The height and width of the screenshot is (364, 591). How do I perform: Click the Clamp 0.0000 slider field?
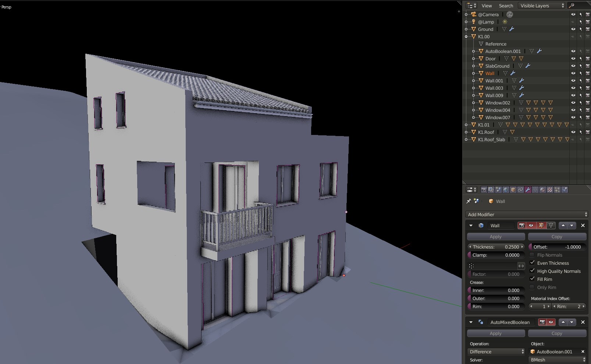[x=496, y=255]
